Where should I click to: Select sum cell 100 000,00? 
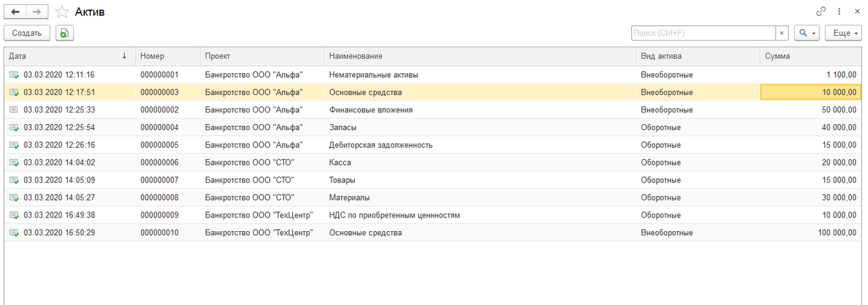point(810,233)
